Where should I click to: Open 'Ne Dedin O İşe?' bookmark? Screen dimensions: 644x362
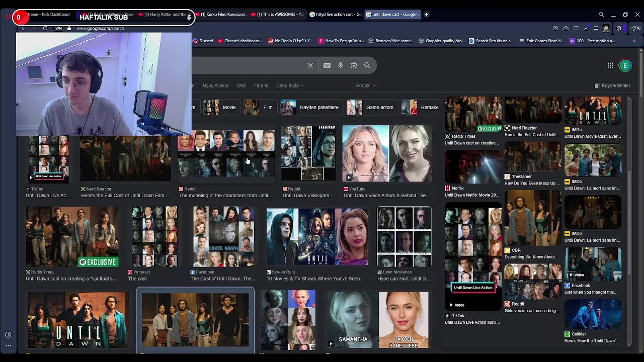click(290, 41)
